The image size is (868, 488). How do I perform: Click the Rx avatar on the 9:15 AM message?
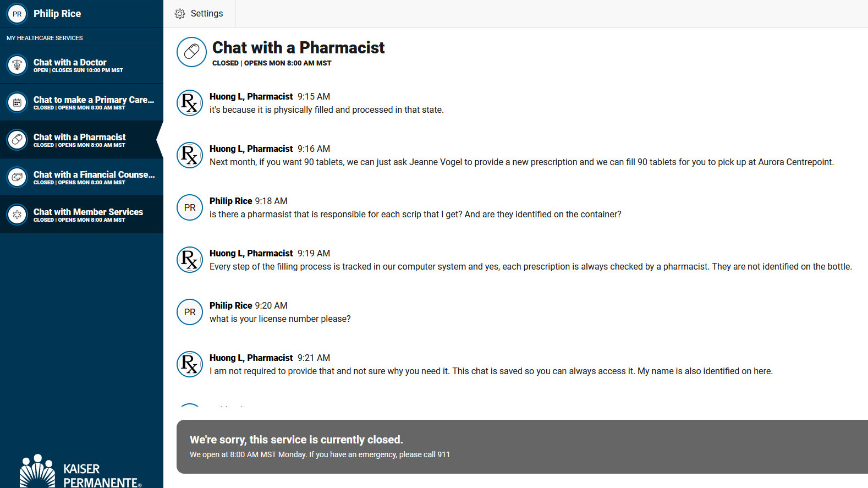[190, 103]
